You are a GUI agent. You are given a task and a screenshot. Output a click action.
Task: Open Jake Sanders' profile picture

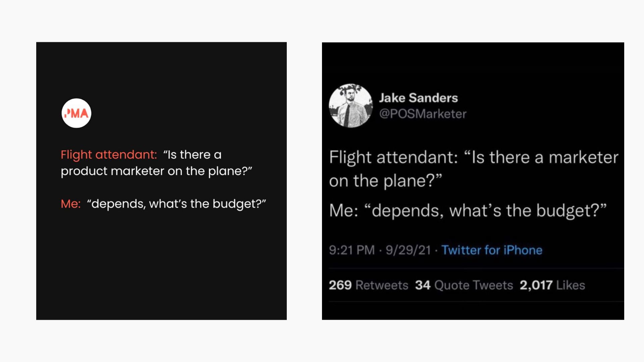[x=351, y=106]
